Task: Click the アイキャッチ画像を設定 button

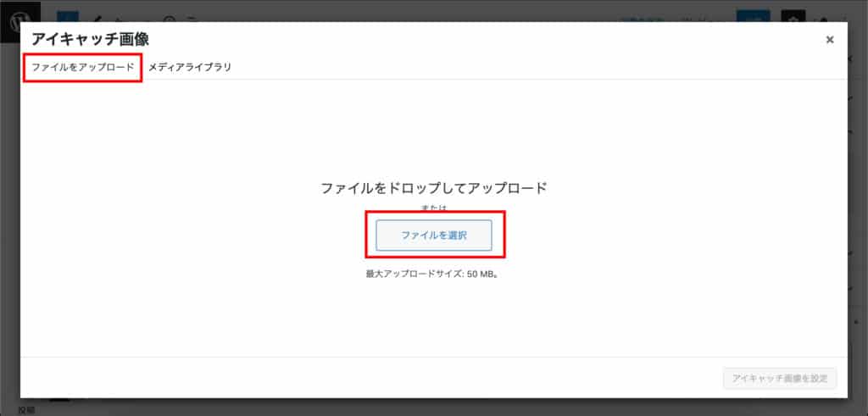Action: coord(780,379)
